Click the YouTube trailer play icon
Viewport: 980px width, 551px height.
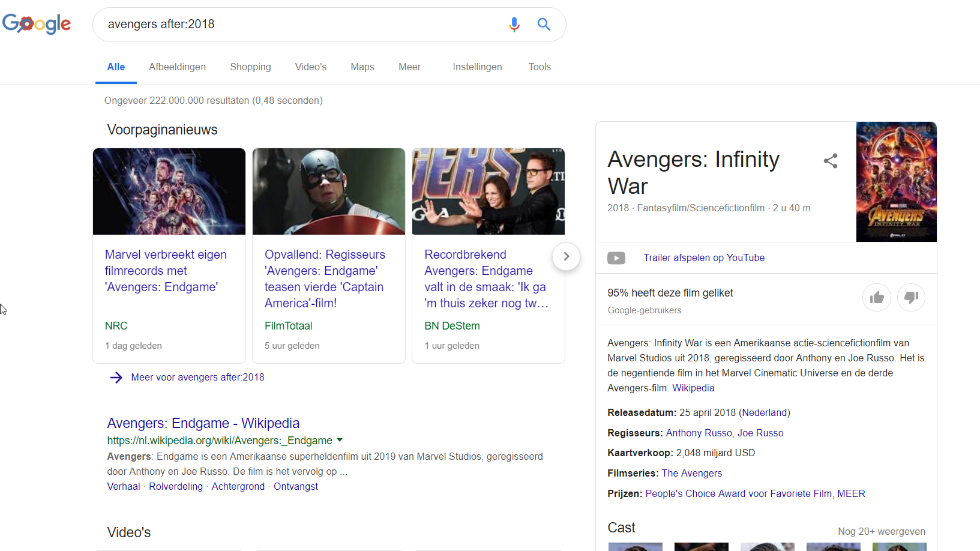point(616,258)
